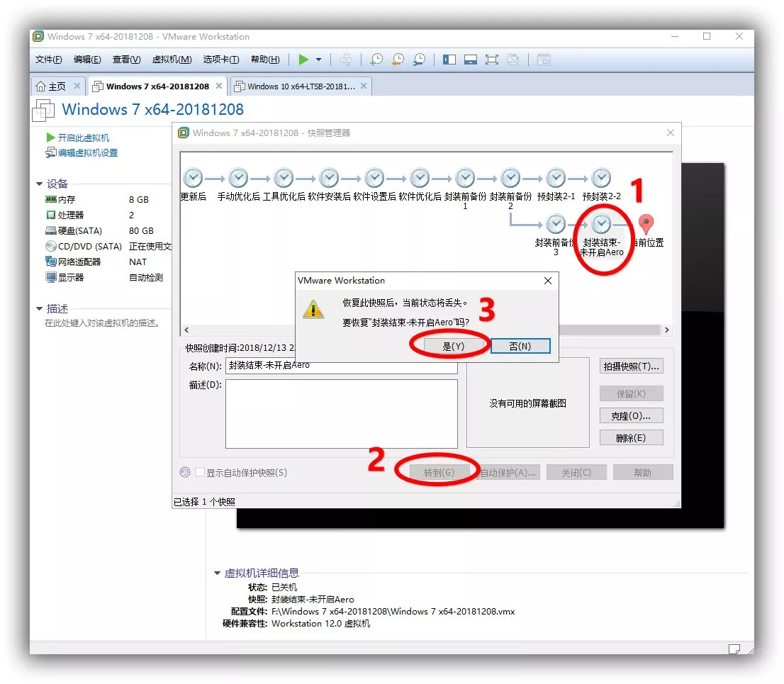Click 否(N) to cancel restore
Screen dimensions: 784x684
pyautogui.click(x=520, y=346)
